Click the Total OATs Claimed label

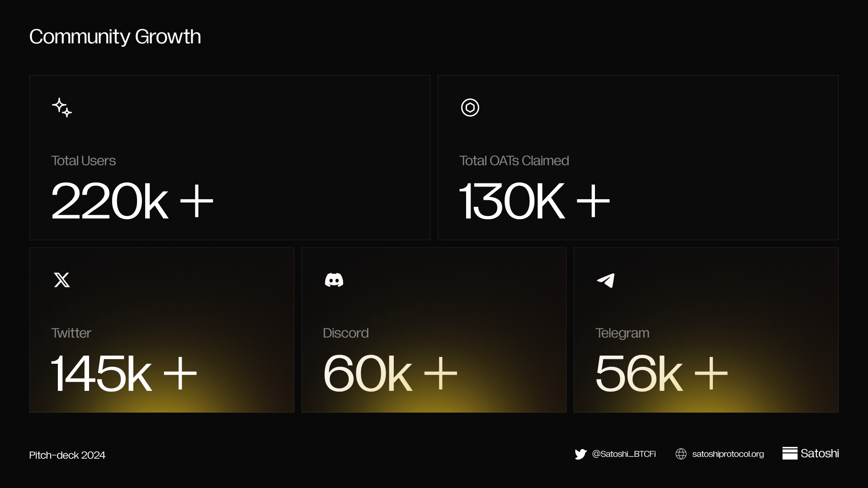pos(514,161)
